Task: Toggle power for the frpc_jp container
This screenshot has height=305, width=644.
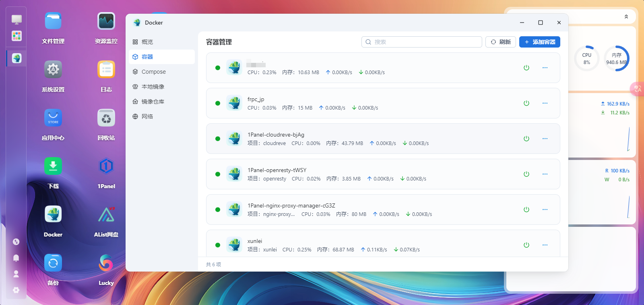Action: click(x=526, y=103)
